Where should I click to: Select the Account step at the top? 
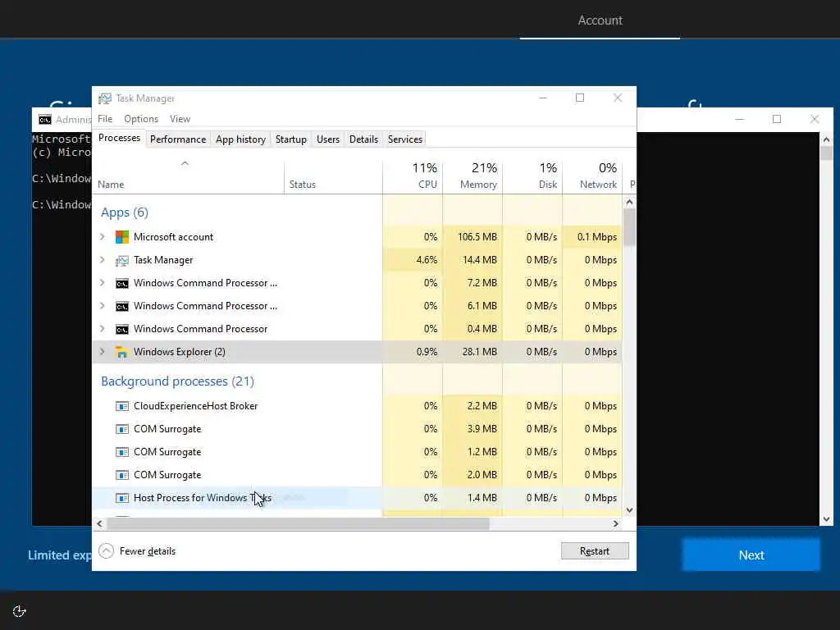[600, 21]
